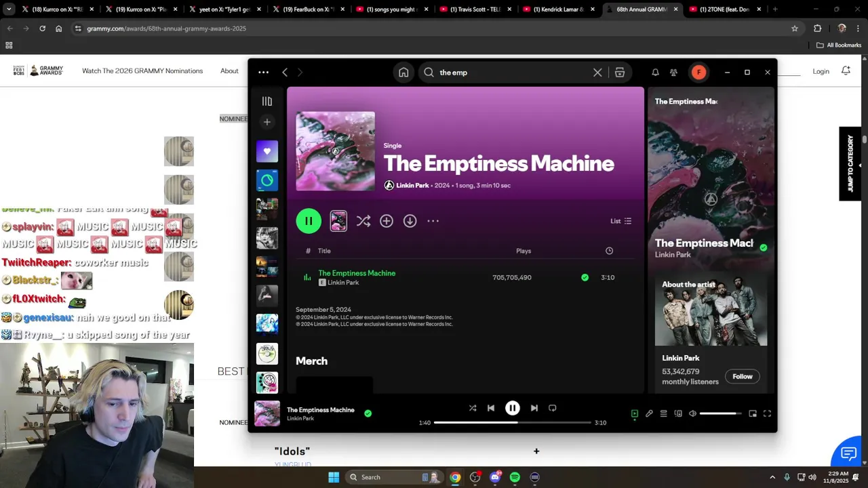
Task: Toggle repeat in the player bar
Action: [x=553, y=408]
